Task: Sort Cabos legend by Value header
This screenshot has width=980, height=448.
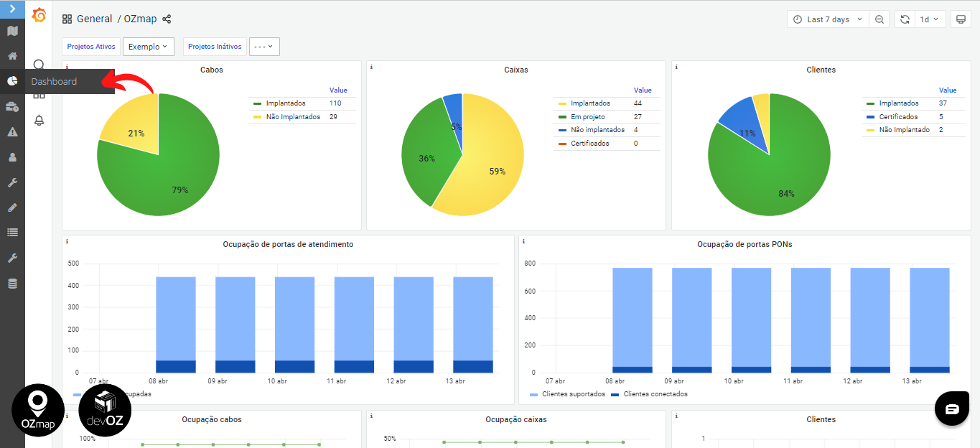Action: (x=338, y=90)
